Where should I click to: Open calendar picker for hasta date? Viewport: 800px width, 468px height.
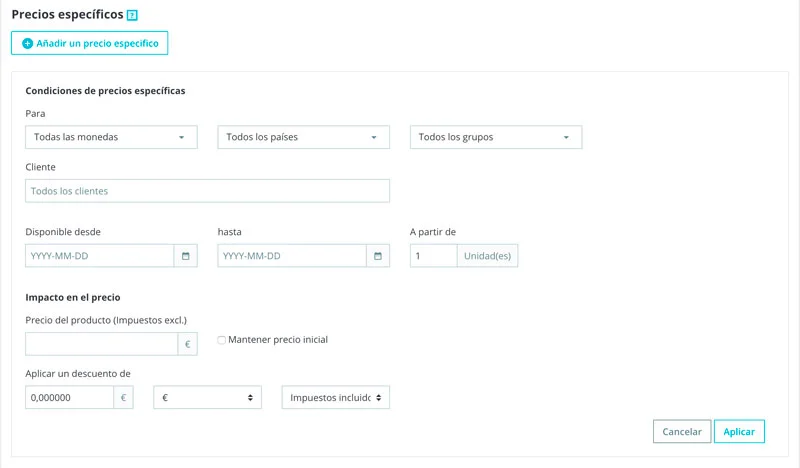point(378,256)
